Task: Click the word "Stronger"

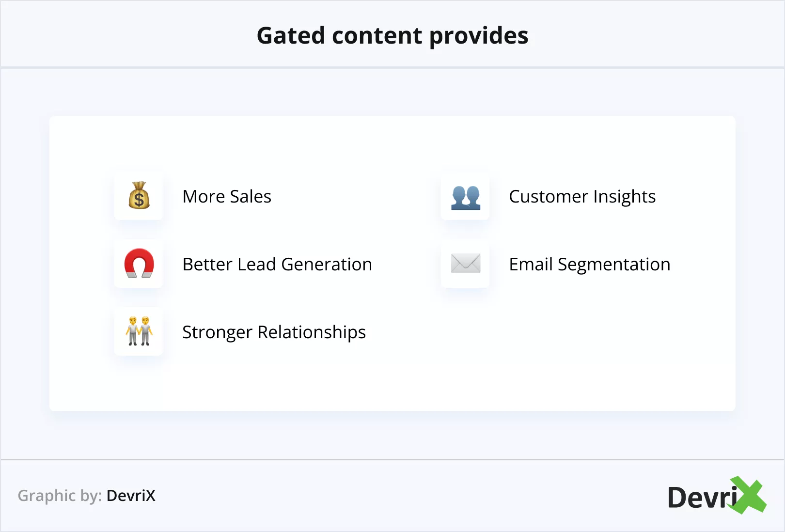Action: 217,333
